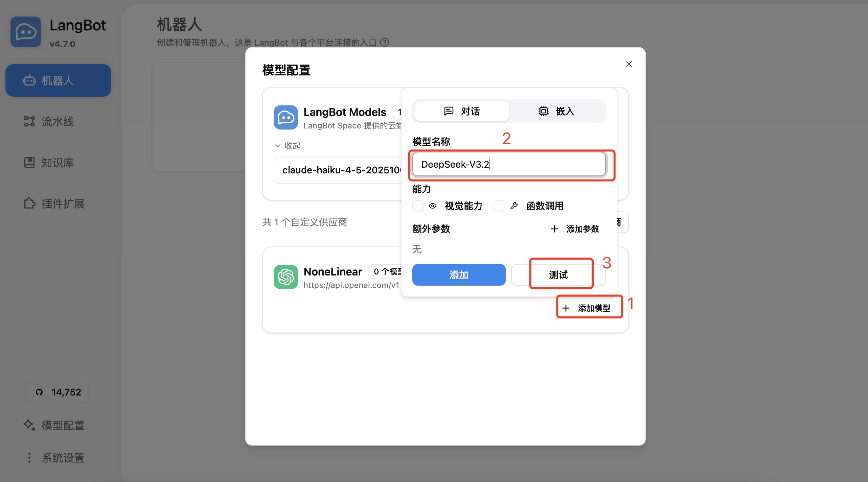Enable the 视觉能力 vision checkbox
The image size is (868, 482).
tap(418, 206)
